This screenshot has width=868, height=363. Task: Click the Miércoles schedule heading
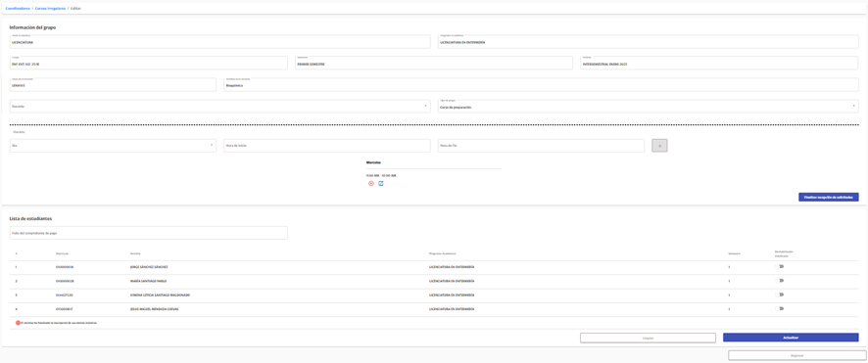373,162
